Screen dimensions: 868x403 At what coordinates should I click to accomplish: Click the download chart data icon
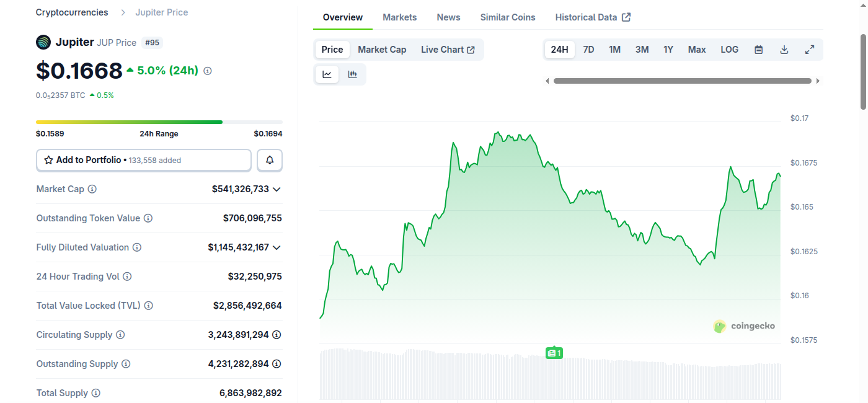[x=784, y=49]
